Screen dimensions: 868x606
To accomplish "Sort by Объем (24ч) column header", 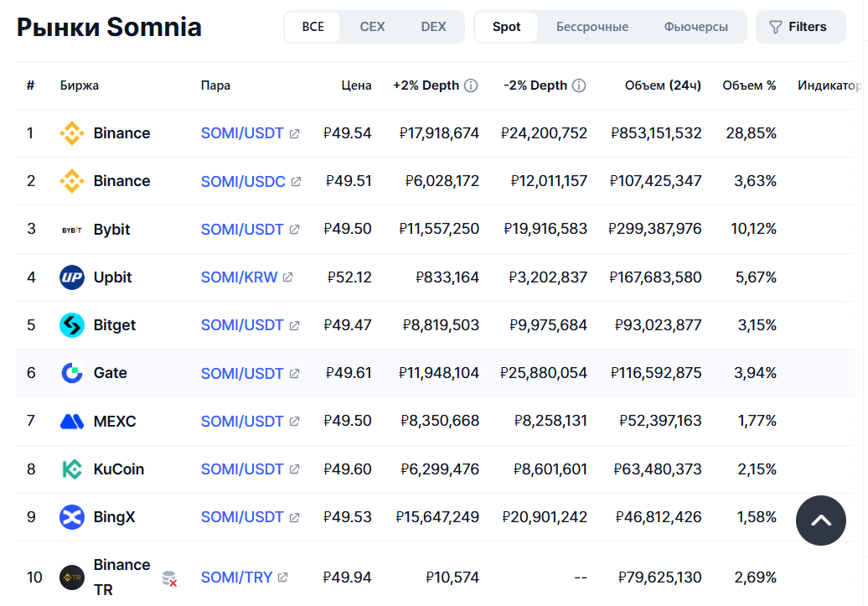I will click(663, 85).
